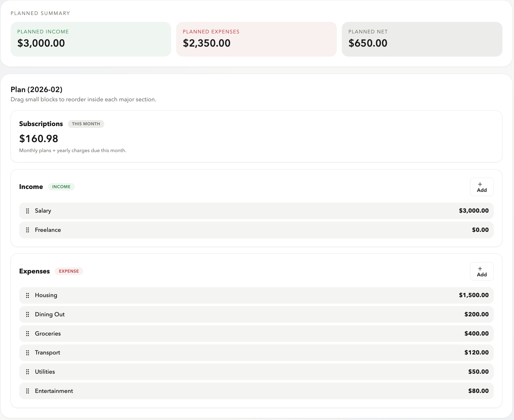
Task: Click the Subscriptions $160.98 amount
Action: click(38, 138)
